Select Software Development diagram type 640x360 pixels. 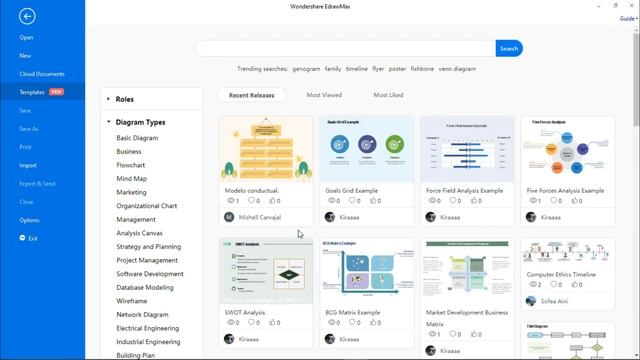150,274
